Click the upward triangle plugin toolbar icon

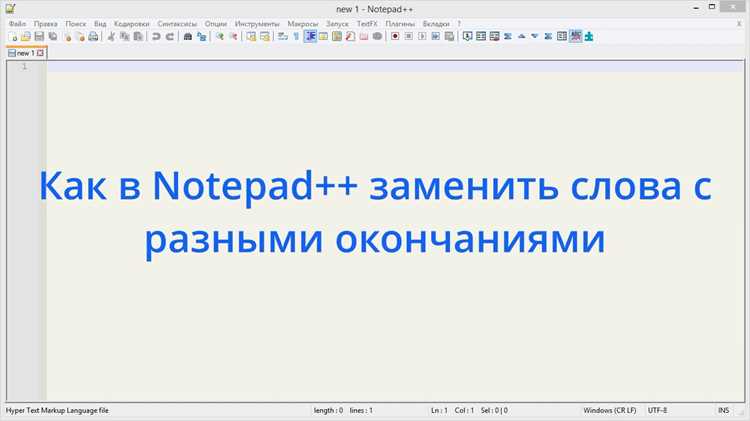tap(521, 36)
